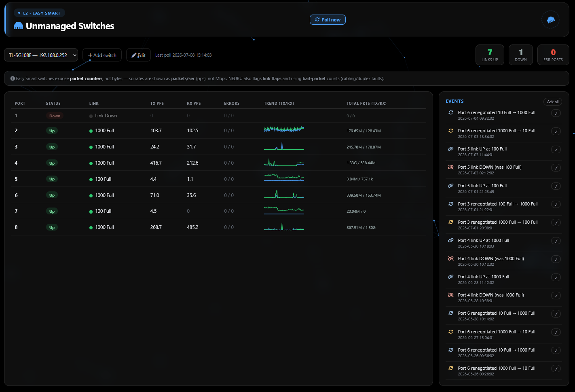Click the trend sparkline for port 6
The image size is (575, 392).
[x=284, y=194]
